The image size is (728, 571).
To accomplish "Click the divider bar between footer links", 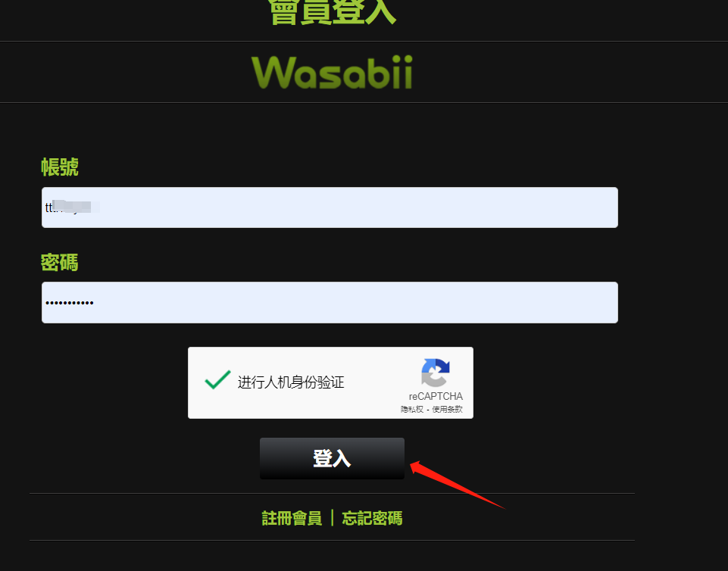I will tap(332, 518).
